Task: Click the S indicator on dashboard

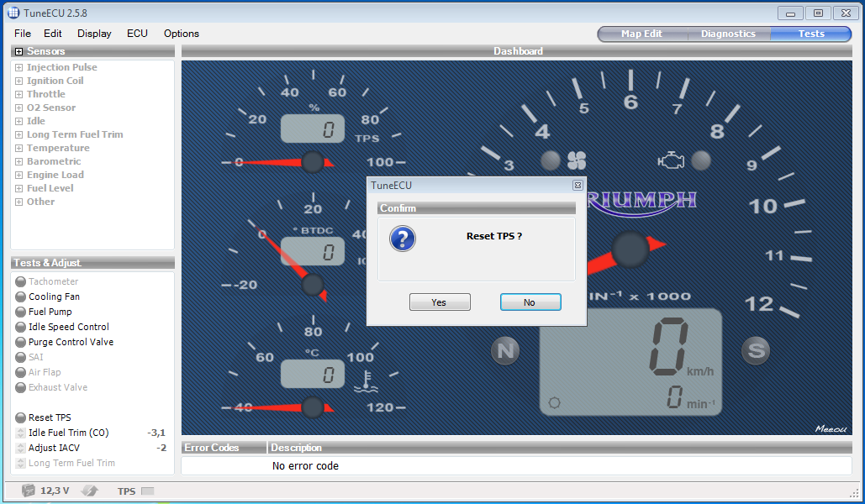Action: click(x=756, y=351)
